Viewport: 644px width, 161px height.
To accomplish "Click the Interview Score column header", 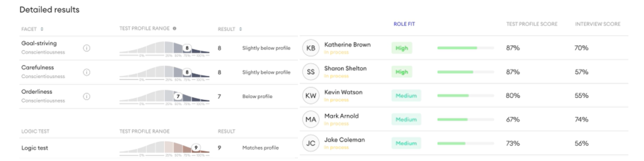I will click(598, 24).
